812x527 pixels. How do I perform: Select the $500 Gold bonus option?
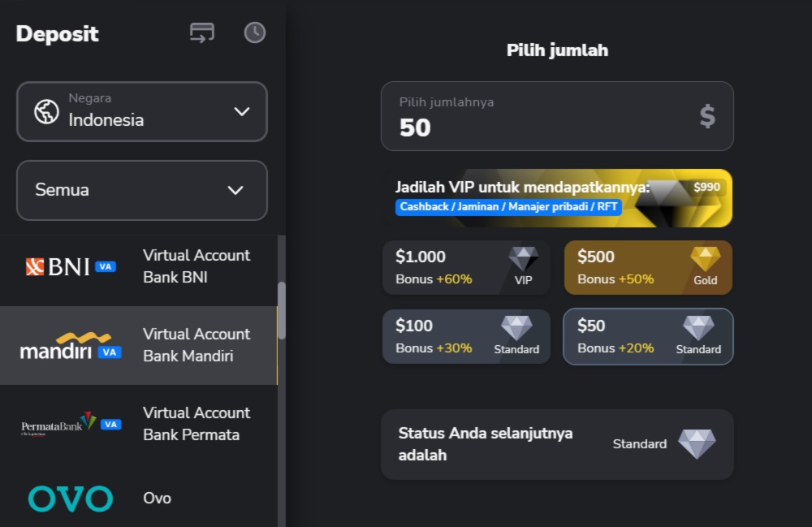[x=648, y=267]
